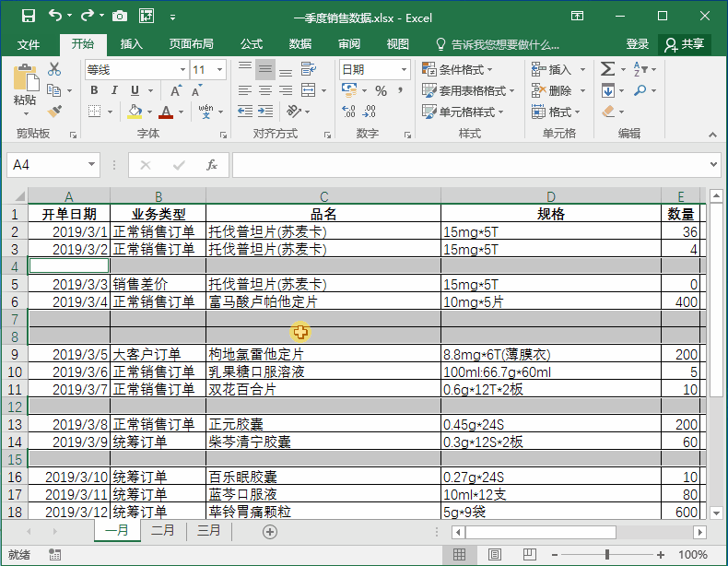Toggle center horizontal alignment

pos(265,90)
